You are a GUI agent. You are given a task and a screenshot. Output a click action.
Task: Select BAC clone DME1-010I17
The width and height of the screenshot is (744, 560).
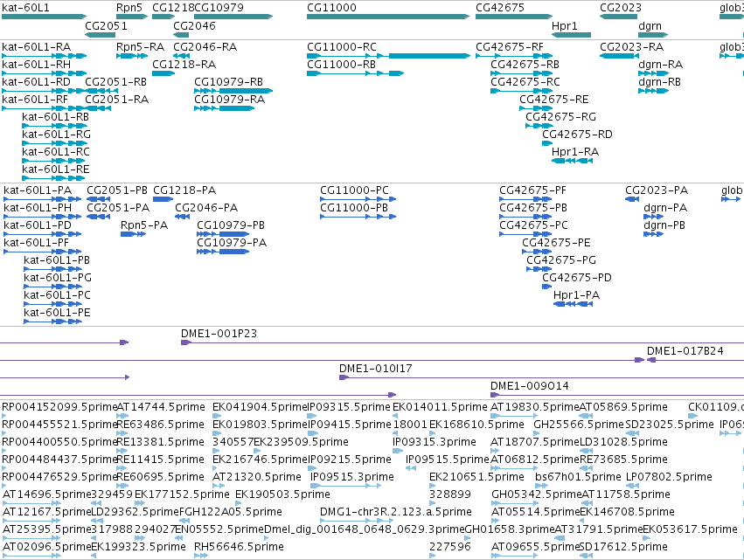click(x=541, y=377)
